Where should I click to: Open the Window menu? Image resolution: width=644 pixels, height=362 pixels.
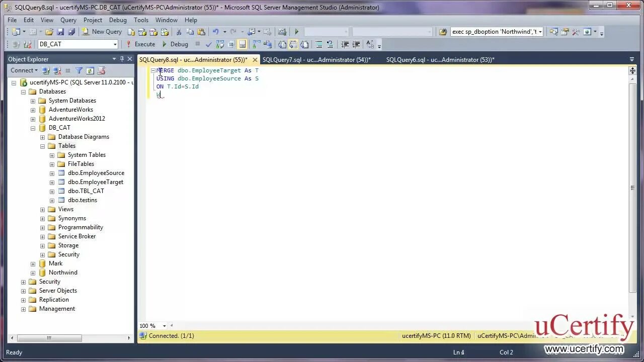[x=166, y=20]
